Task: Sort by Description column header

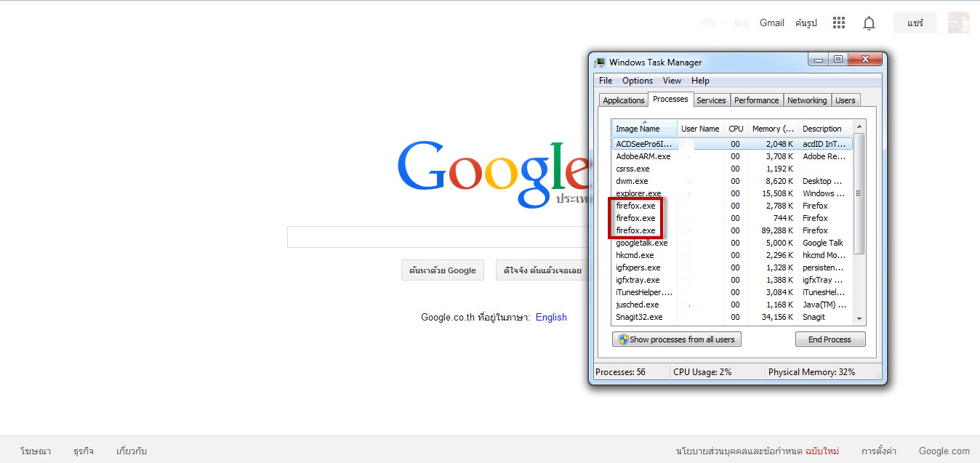Action: click(825, 129)
